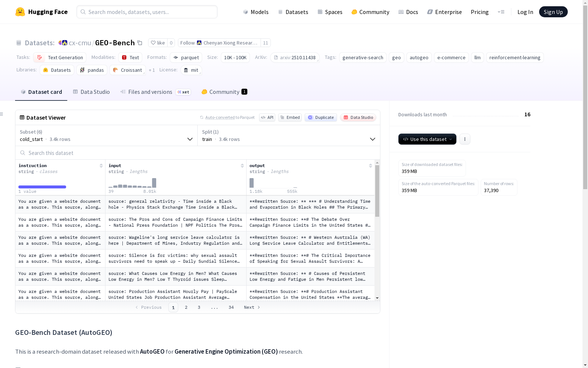The image size is (588, 368).
Task: Click the like heart button
Action: pyautogui.click(x=158, y=43)
